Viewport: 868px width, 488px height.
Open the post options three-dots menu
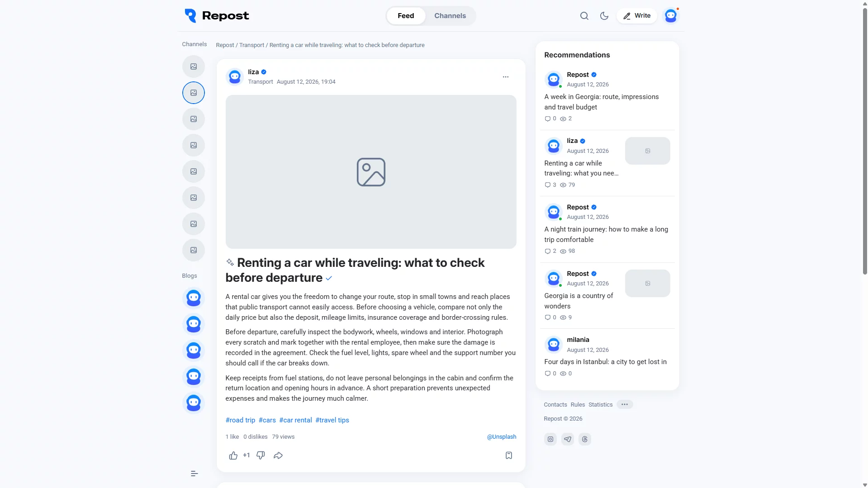[505, 77]
